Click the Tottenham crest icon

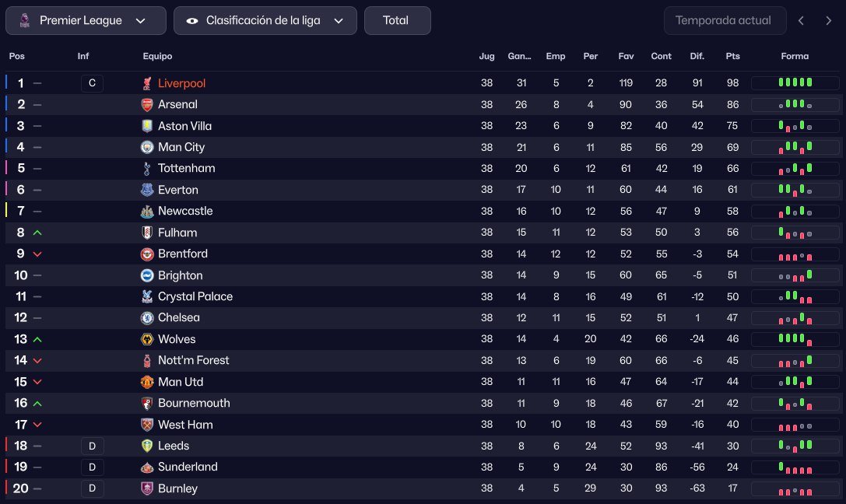coord(147,168)
